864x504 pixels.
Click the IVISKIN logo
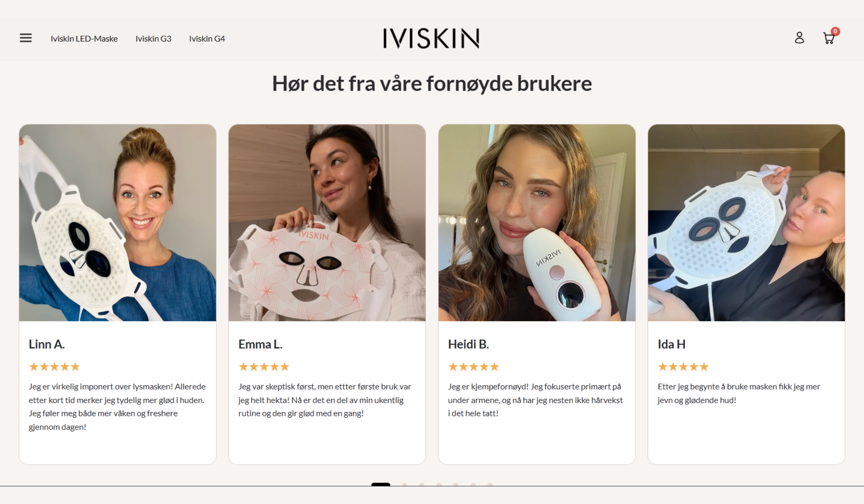pos(431,38)
